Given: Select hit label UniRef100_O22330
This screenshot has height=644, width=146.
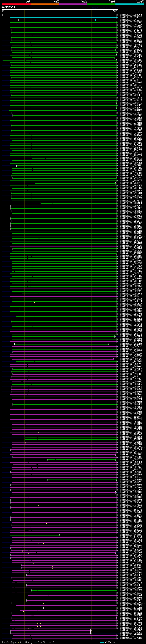Looking at the screenshot, I should click(131, 40).
